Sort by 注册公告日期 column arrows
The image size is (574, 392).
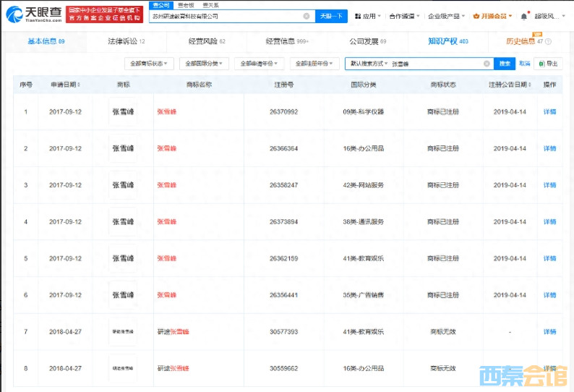529,85
